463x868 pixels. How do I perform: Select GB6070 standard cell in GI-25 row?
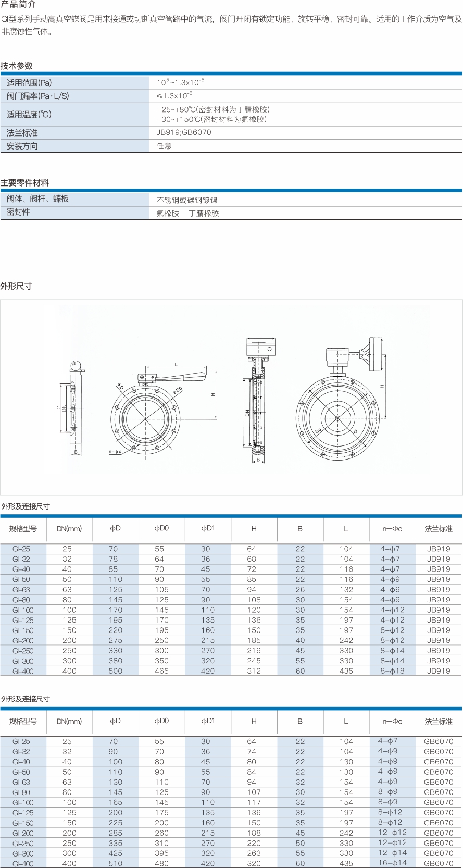[439, 741]
